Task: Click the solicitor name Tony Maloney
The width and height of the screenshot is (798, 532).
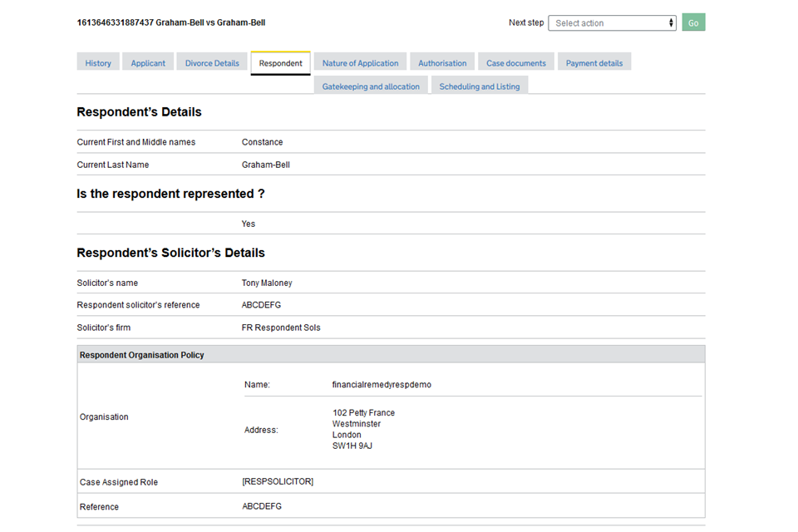Action: (267, 283)
